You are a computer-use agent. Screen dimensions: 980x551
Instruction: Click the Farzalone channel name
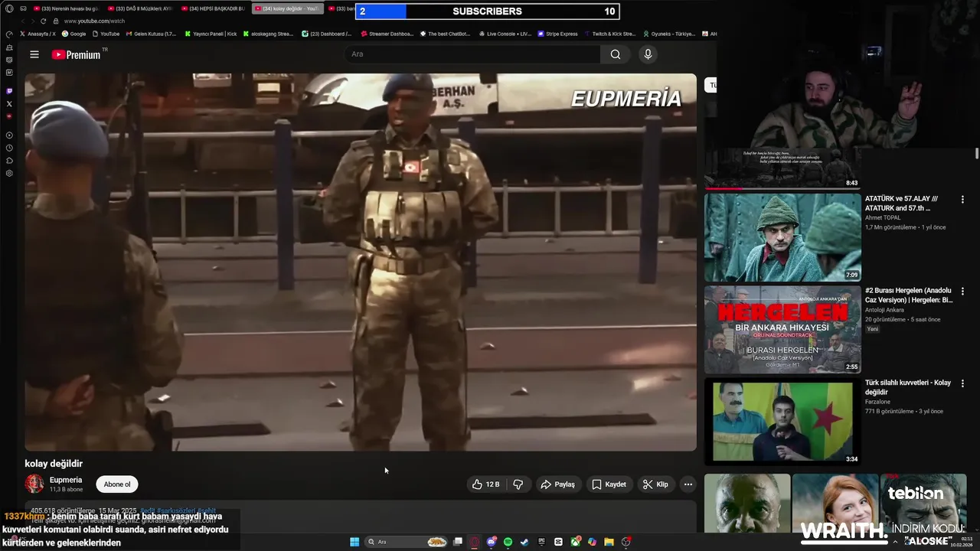click(877, 402)
